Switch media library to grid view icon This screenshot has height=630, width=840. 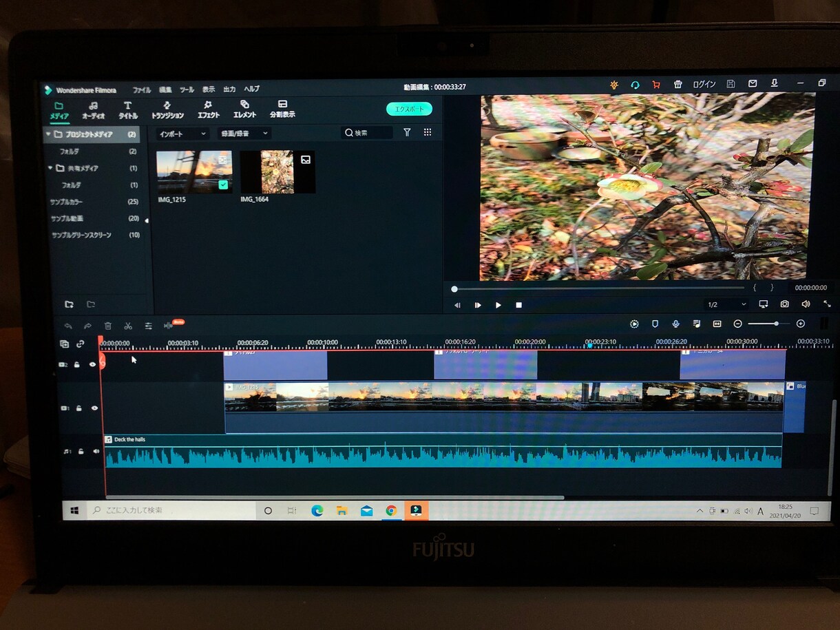click(428, 132)
